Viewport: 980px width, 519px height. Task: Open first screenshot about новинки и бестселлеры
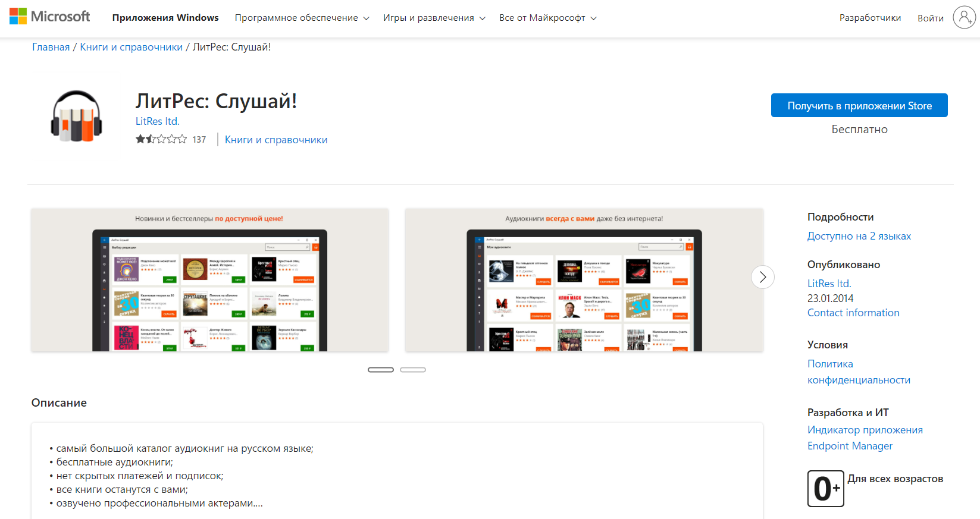[209, 279]
